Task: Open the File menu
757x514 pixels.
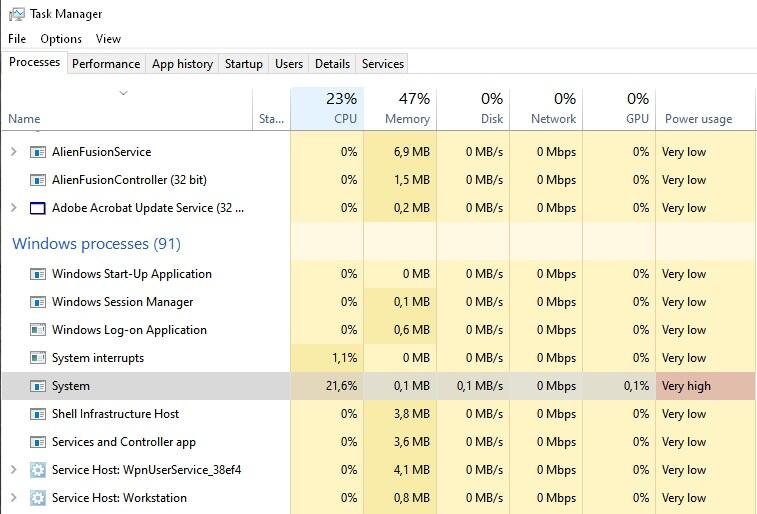Action: click(16, 39)
